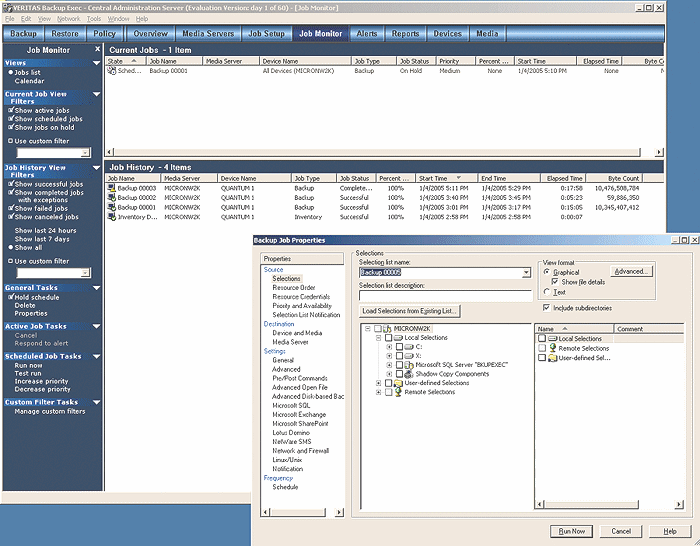700x546 pixels.
Task: Collapse the Views section
Action: tap(96, 63)
